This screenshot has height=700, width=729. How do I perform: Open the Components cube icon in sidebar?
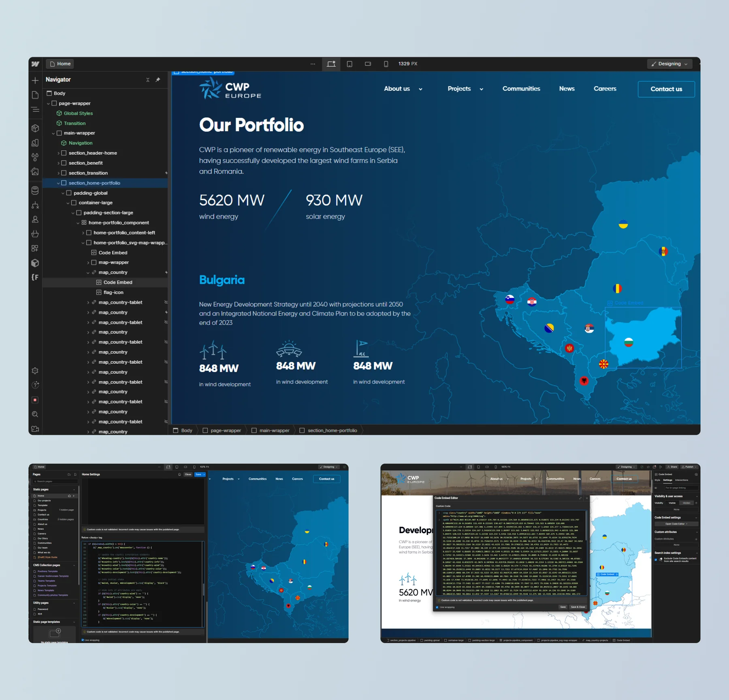pyautogui.click(x=35, y=128)
